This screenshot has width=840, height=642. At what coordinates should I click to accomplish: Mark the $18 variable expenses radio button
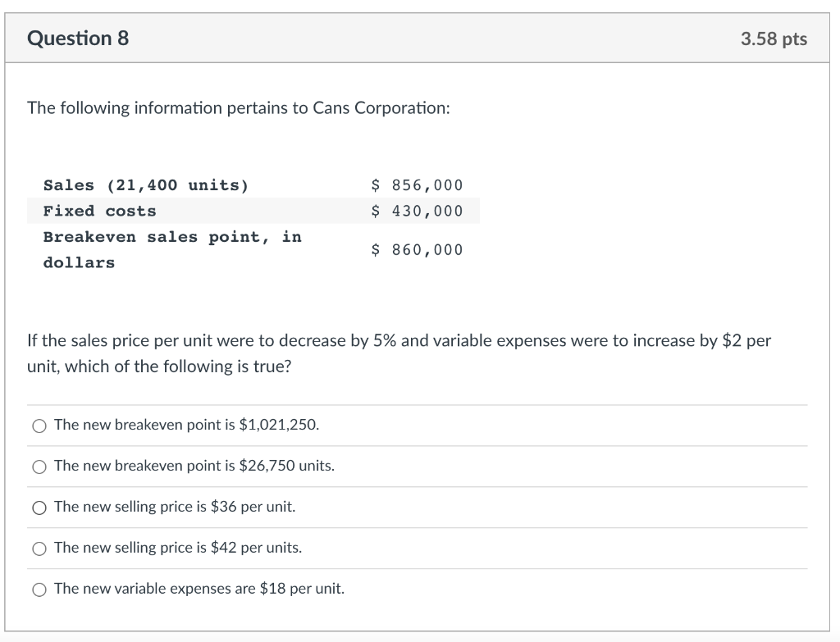click(39, 590)
